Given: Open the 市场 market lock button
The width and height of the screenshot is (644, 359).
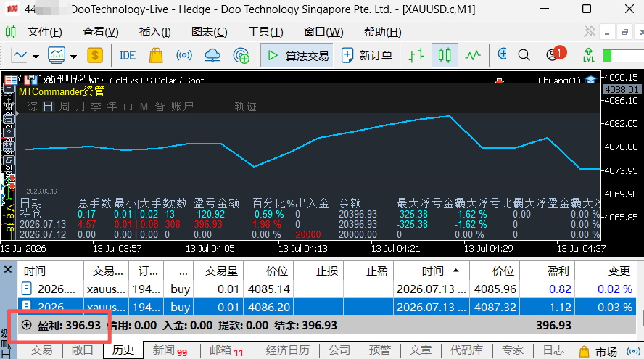Looking at the screenshot, I should click(598, 352).
